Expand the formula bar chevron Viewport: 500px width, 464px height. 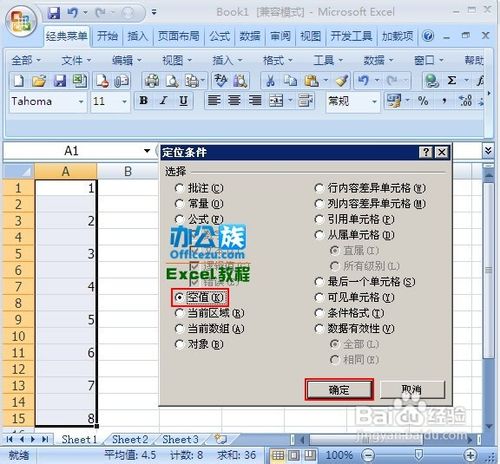click(488, 151)
